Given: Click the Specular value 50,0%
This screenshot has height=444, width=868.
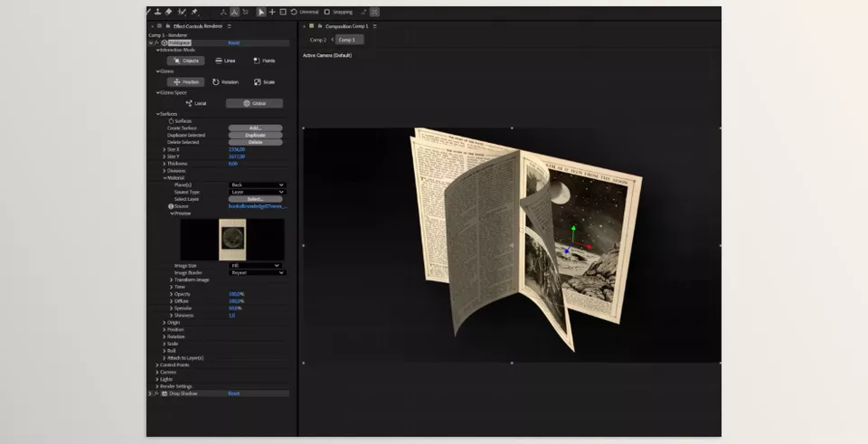Looking at the screenshot, I should click(x=235, y=308).
